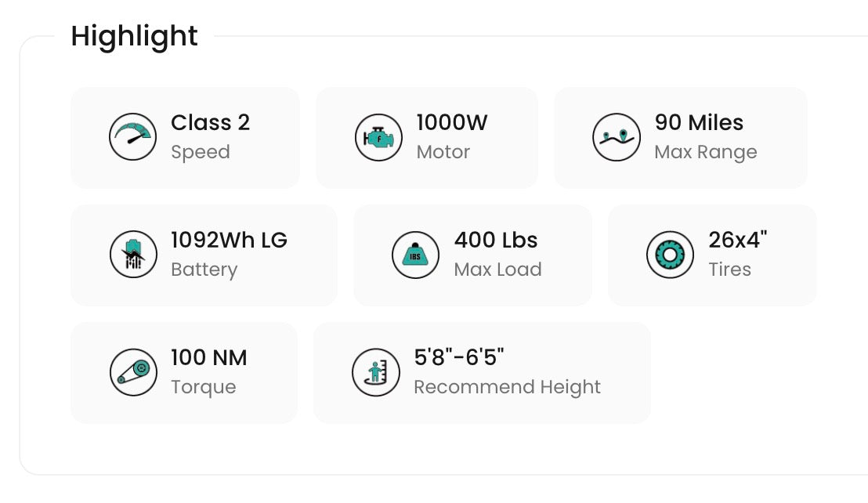The image size is (868, 503).
Task: Click the belt drive icon for Torque
Action: click(x=132, y=372)
